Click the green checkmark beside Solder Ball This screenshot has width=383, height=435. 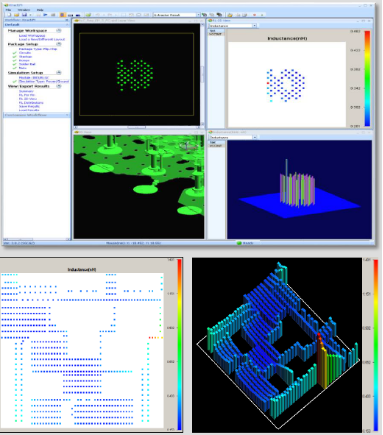point(15,64)
